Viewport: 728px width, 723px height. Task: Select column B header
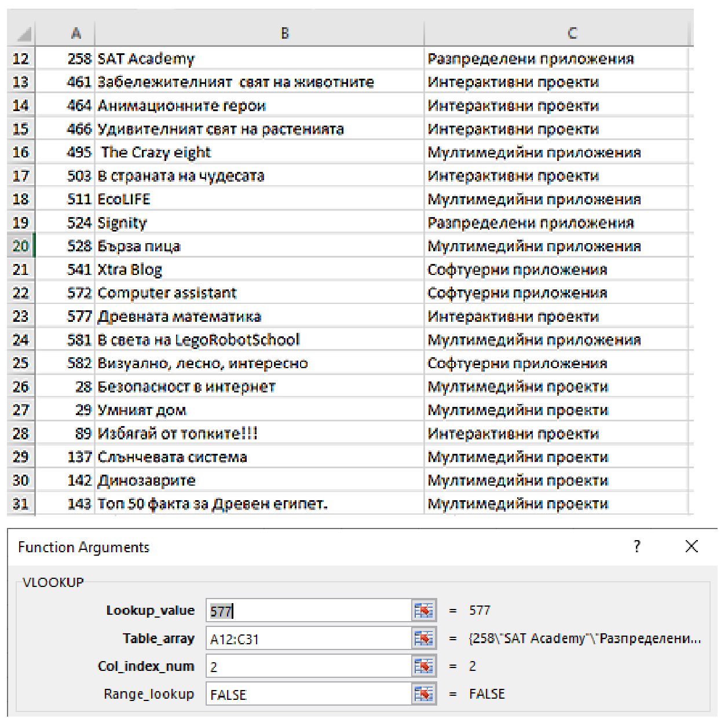[259, 34]
